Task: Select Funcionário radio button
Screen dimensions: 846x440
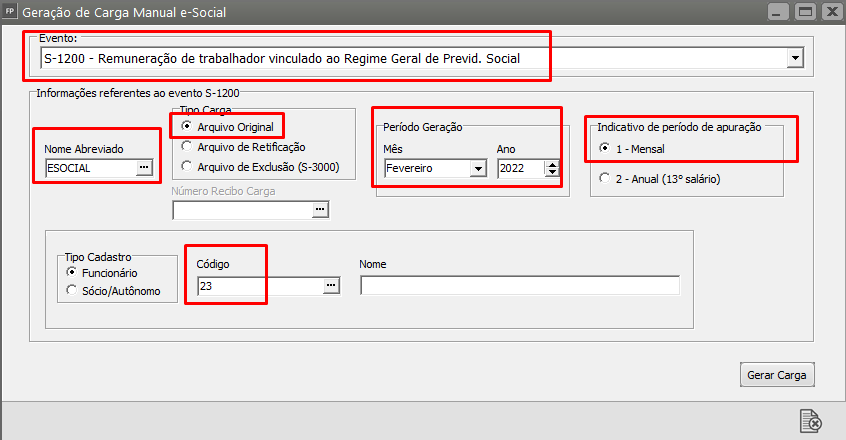Action: click(71, 272)
